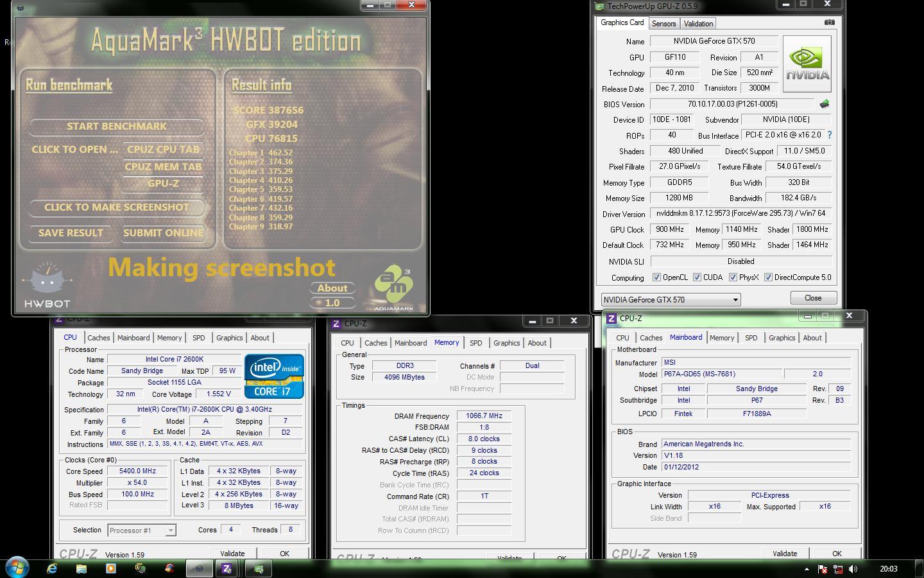Switch to the Sensors tab in GPU-Z
The height and width of the screenshot is (578, 924).
(x=663, y=24)
